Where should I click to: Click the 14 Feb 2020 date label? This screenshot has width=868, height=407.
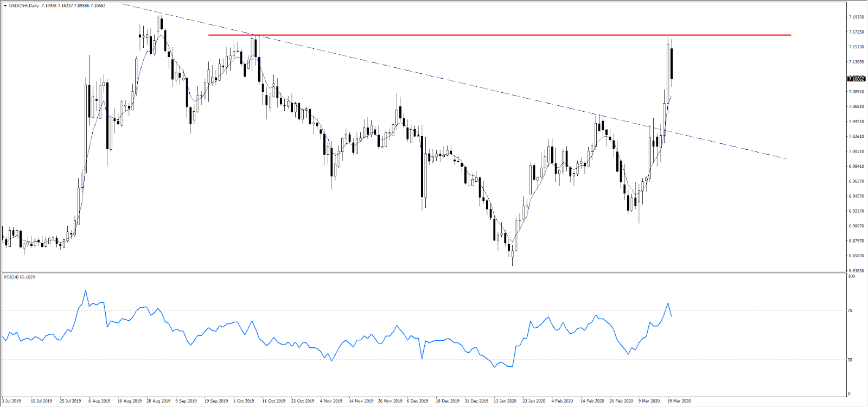coord(592,401)
